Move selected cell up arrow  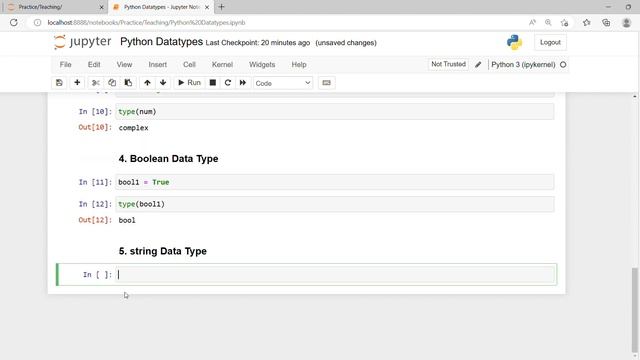coord(147,83)
